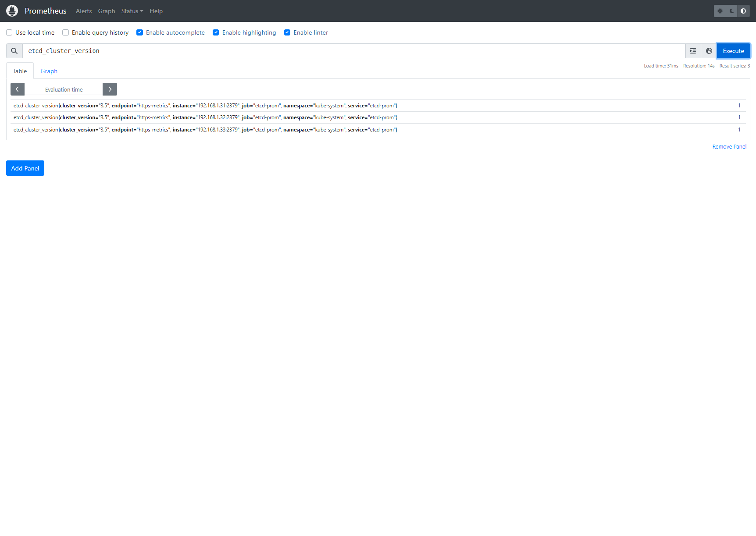
Task: Disable the autocomplete checkbox
Action: click(x=140, y=32)
